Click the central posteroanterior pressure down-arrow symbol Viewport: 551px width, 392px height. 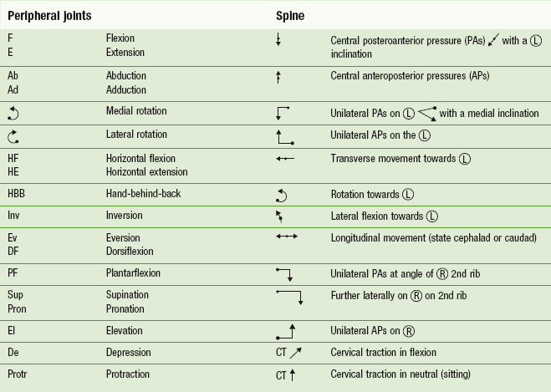coord(278,39)
